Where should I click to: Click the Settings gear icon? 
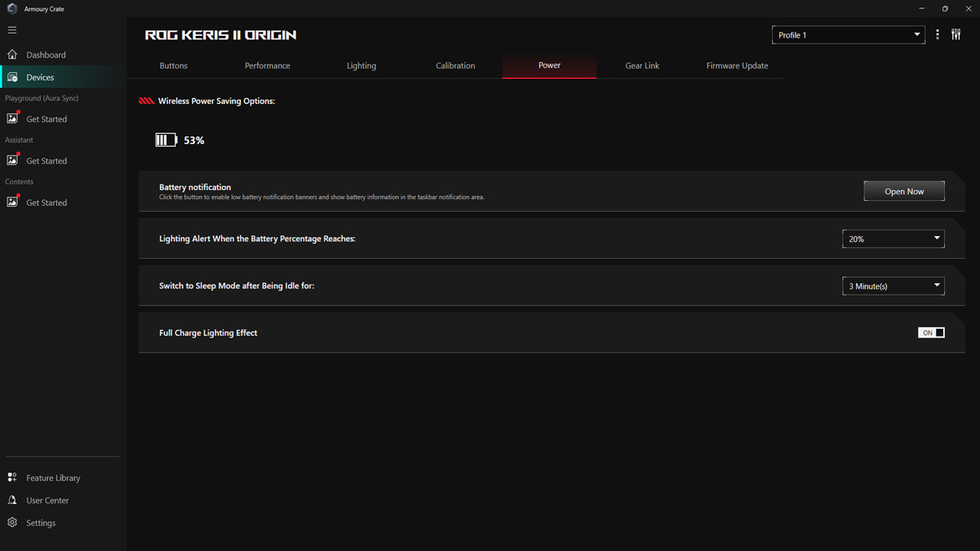click(x=13, y=523)
